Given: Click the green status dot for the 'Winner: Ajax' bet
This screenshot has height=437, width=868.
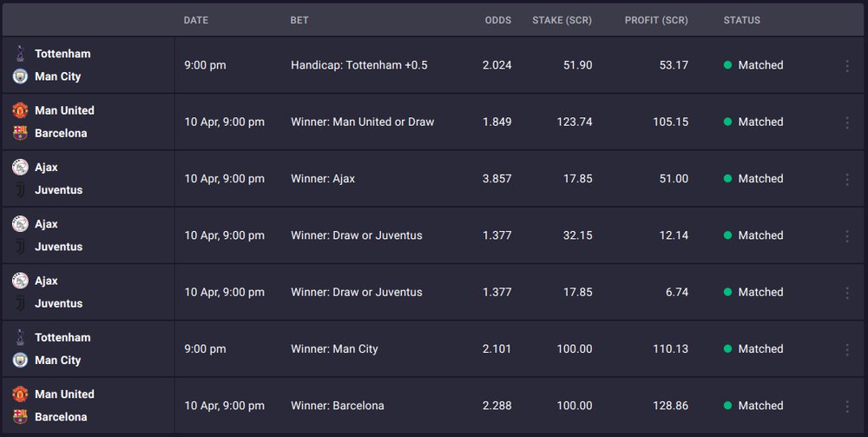Looking at the screenshot, I should pos(728,178).
